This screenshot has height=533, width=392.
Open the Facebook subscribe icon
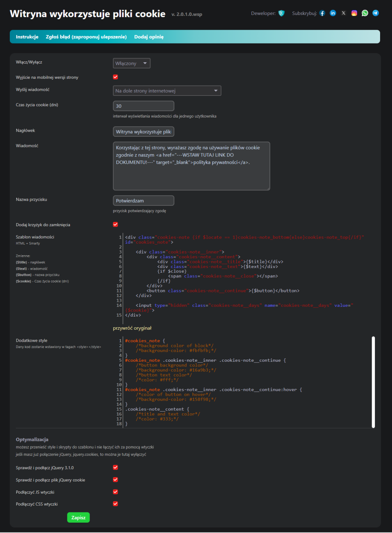point(322,13)
